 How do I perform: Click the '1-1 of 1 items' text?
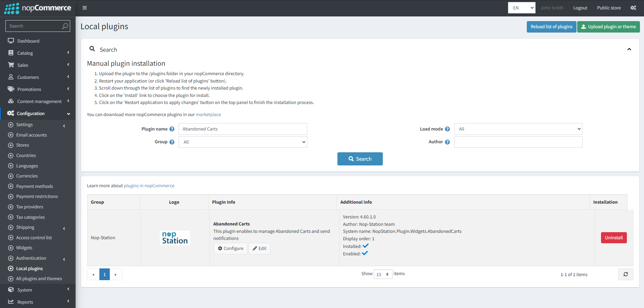point(574,275)
